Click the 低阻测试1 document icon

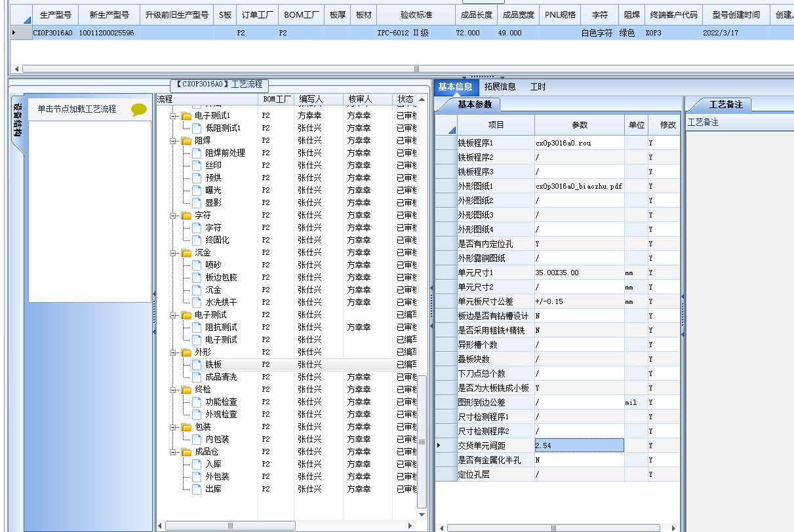(x=197, y=128)
